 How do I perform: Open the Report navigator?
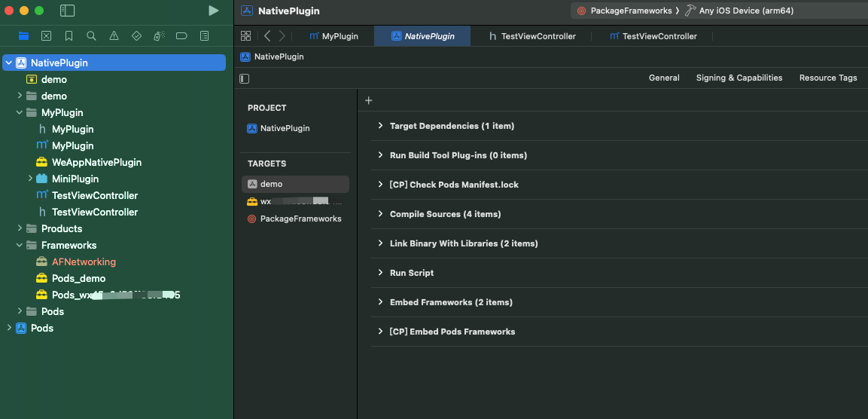[x=204, y=36]
